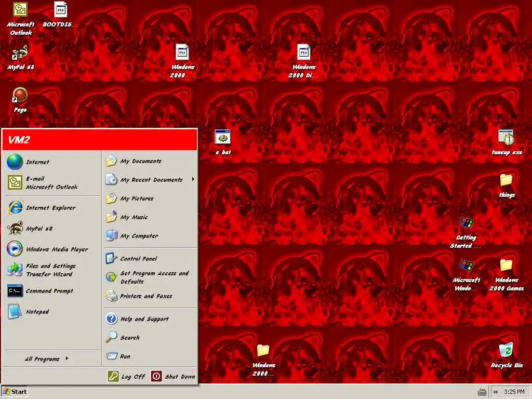This screenshot has height=399, width=532.
Task: Open Microsoft Outlook desktop shortcut
Action: coord(20,19)
